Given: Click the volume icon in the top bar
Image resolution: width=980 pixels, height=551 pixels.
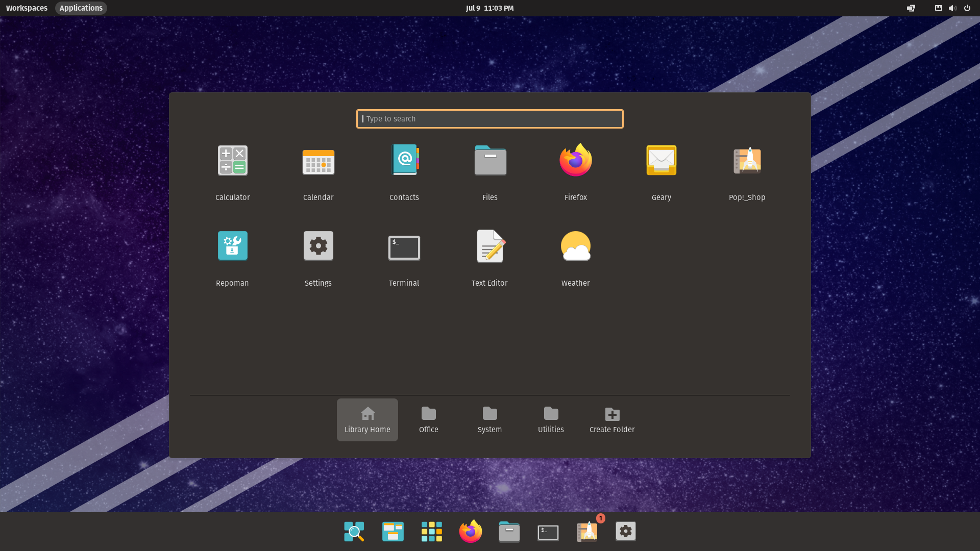Looking at the screenshot, I should [952, 8].
